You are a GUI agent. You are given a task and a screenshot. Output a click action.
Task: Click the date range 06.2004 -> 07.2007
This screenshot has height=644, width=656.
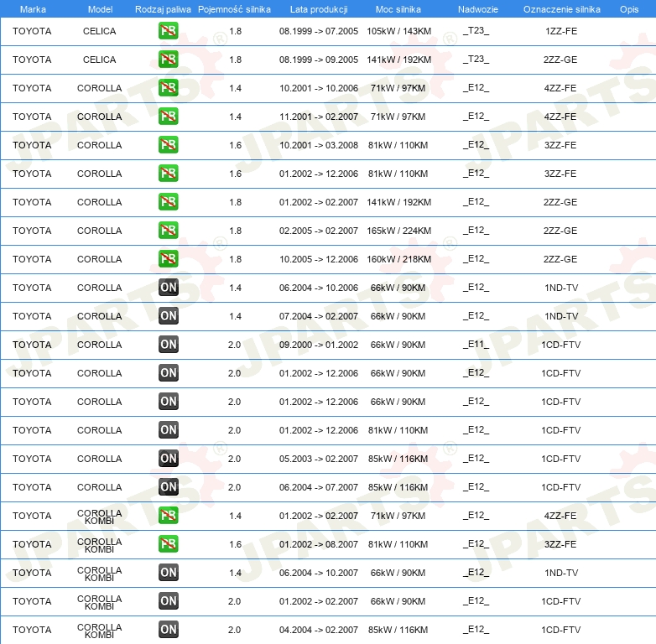coord(319,486)
